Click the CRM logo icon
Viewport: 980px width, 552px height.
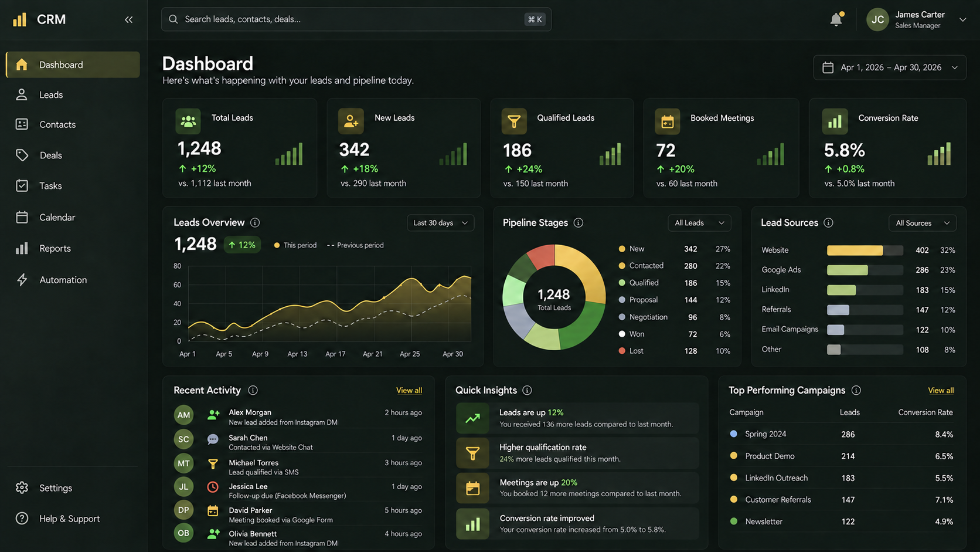(20, 19)
